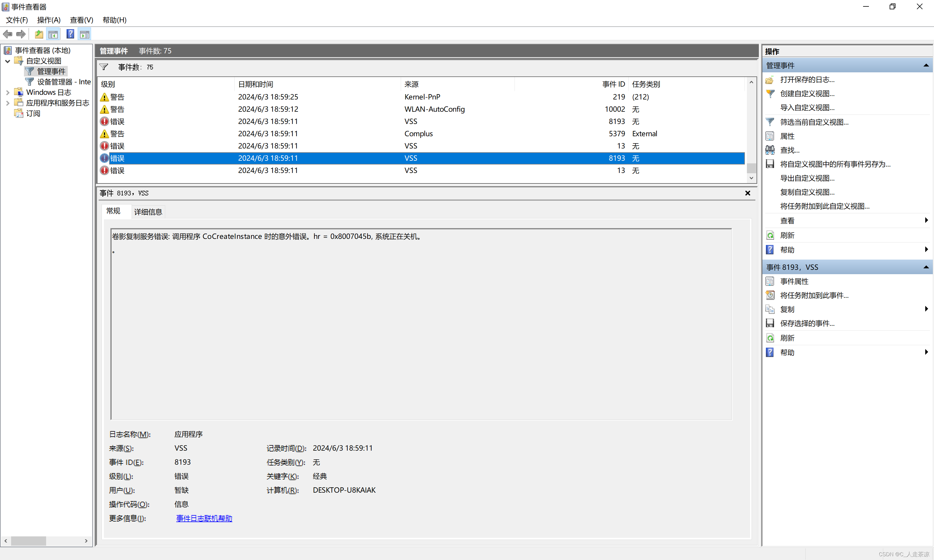Select 事件查看器 (本地) root node
The width and height of the screenshot is (934, 560).
coord(43,50)
